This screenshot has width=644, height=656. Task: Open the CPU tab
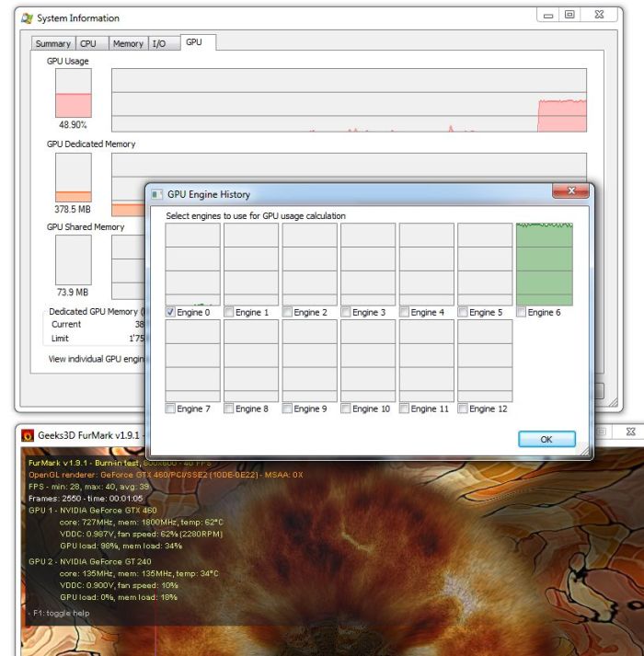(92, 44)
